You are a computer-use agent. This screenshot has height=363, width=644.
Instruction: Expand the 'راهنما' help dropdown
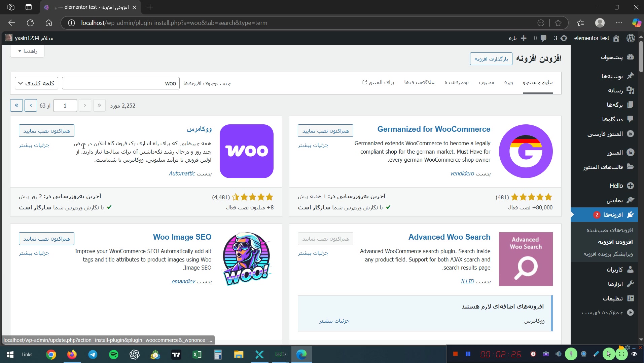(x=27, y=51)
